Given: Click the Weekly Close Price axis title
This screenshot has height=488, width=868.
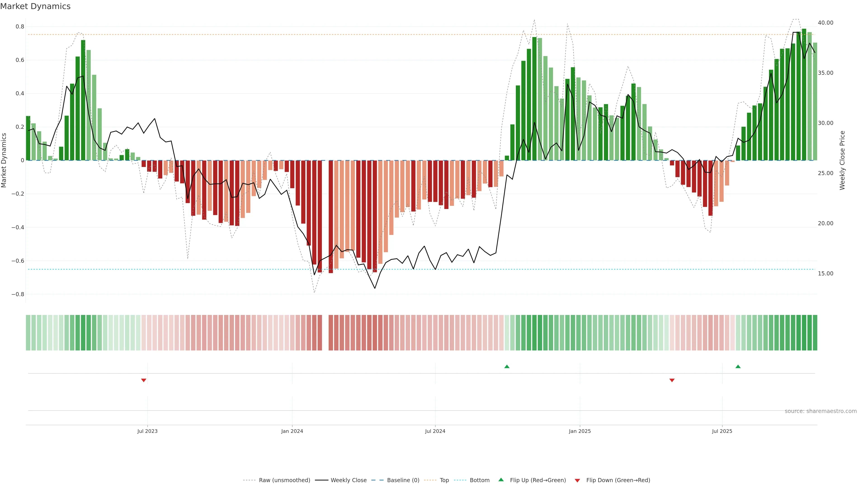Looking at the screenshot, I should point(842,160).
